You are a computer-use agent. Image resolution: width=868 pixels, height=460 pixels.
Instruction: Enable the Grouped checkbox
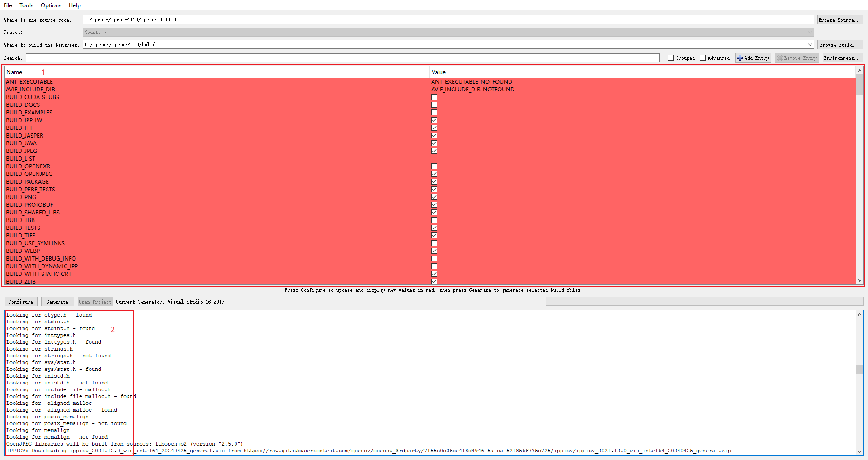[670, 57]
